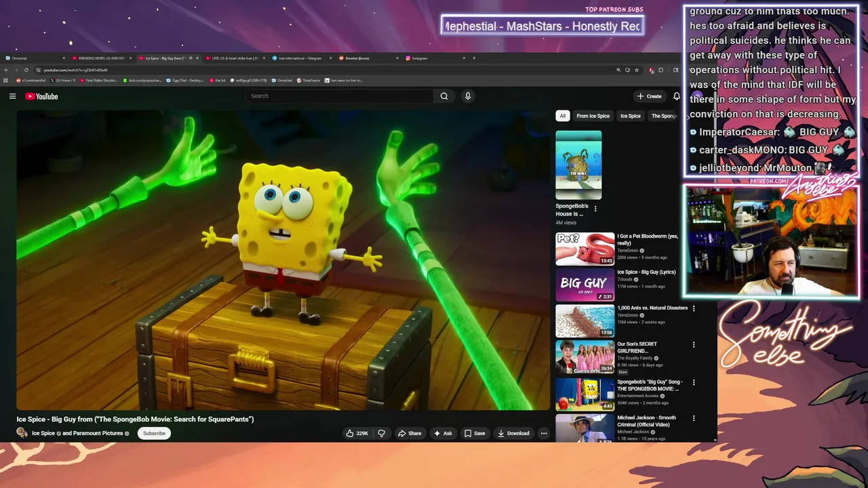This screenshot has height=488, width=868.
Task: Click Ice Spice channel avatar
Action: [22, 433]
